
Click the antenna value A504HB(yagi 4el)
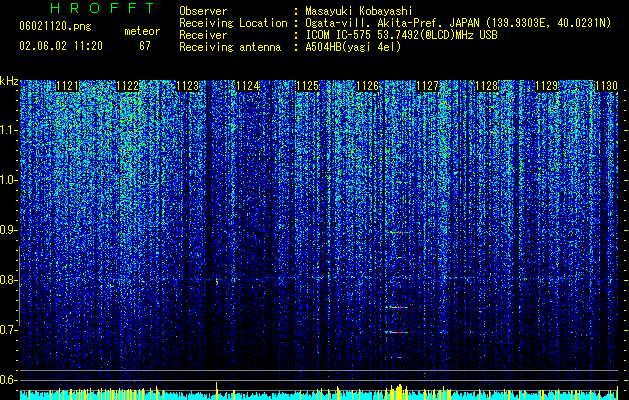(x=353, y=47)
